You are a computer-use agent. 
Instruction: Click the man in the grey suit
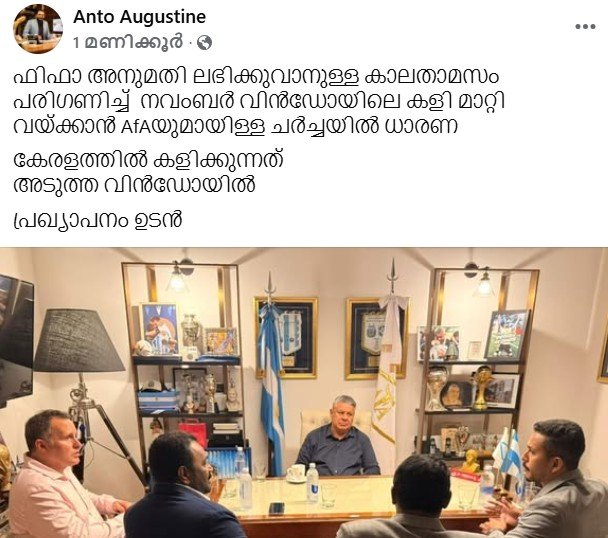pyautogui.click(x=549, y=481)
